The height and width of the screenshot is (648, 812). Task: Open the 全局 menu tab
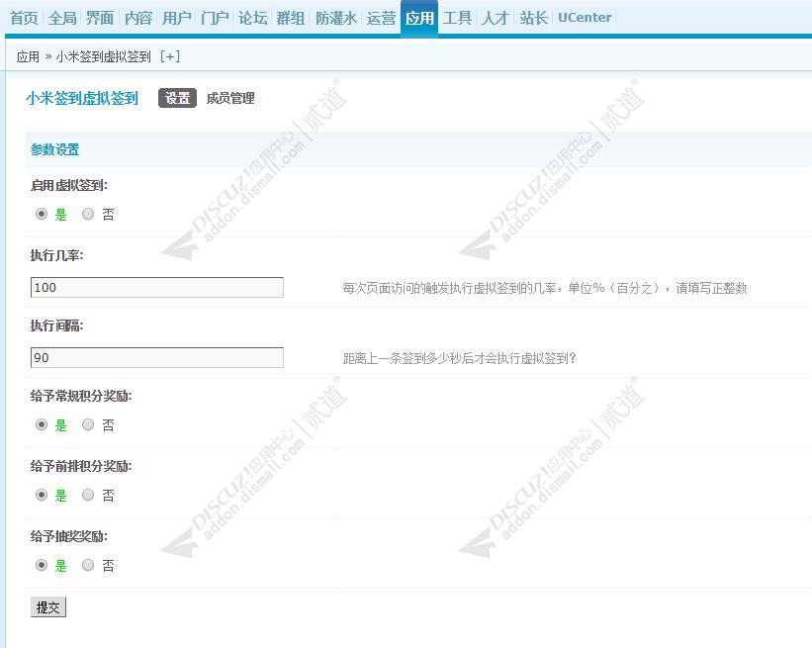62,18
